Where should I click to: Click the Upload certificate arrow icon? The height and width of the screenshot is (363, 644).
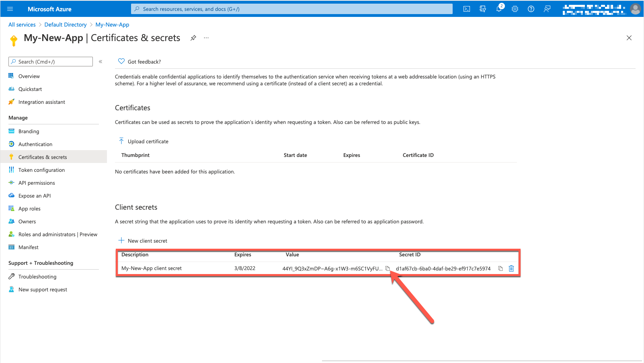tap(121, 141)
